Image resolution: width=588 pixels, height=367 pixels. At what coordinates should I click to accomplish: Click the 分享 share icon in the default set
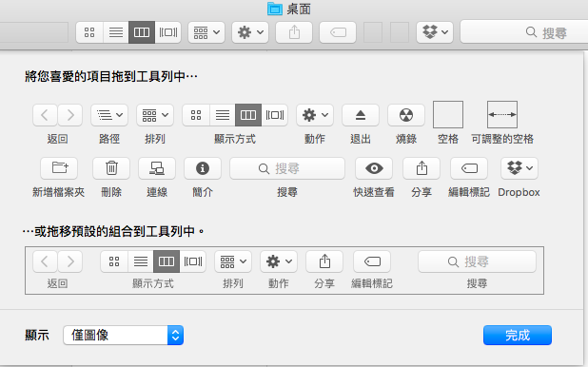pos(324,261)
